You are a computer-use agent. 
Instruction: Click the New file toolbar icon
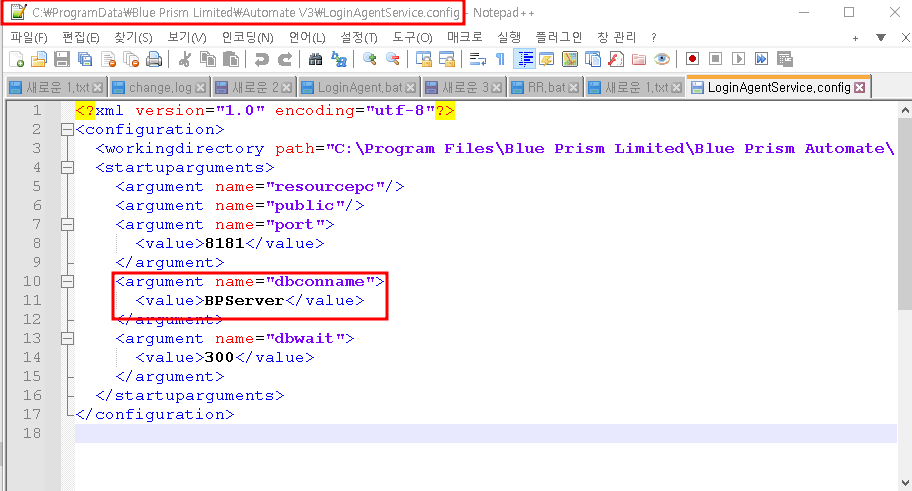click(16, 59)
